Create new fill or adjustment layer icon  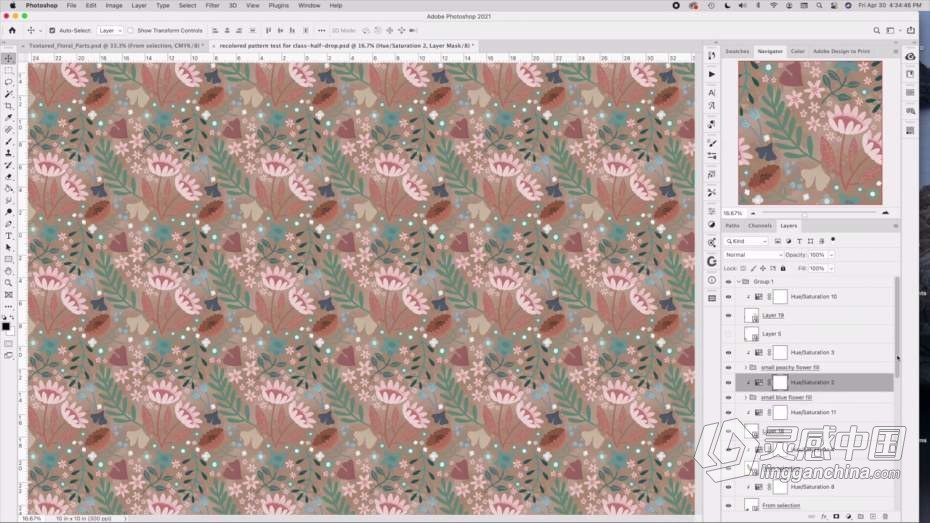(x=849, y=516)
